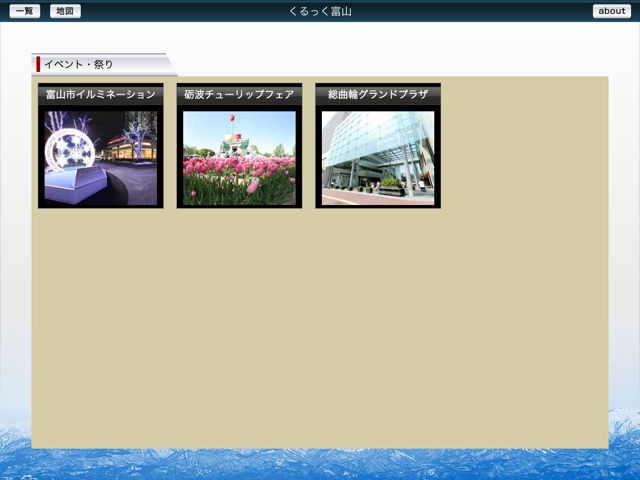The width and height of the screenshot is (640, 480).
Task: Switch to the 地図 map view
Action: 65,11
